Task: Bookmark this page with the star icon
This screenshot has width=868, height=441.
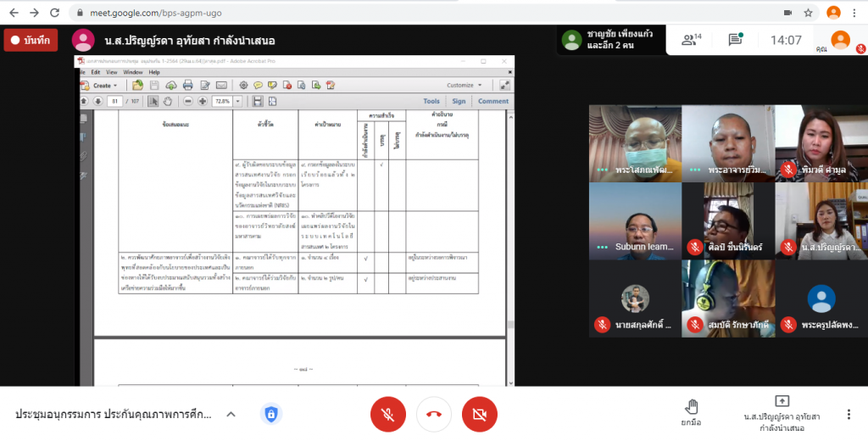Action: coord(809,13)
